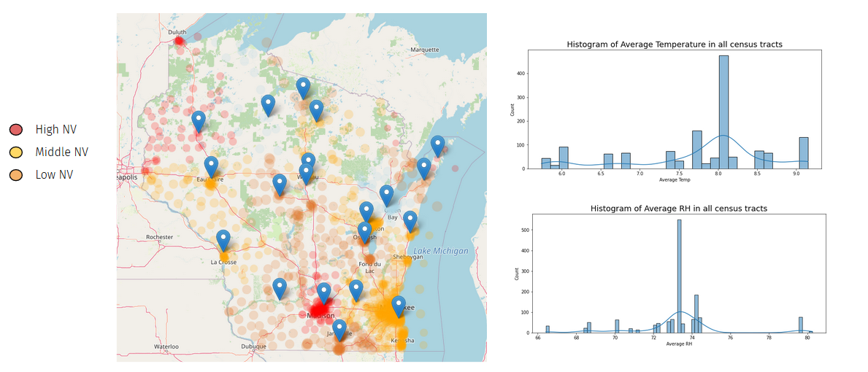Click the 'Middle NV' legend label
The image size is (868, 372).
pos(61,152)
